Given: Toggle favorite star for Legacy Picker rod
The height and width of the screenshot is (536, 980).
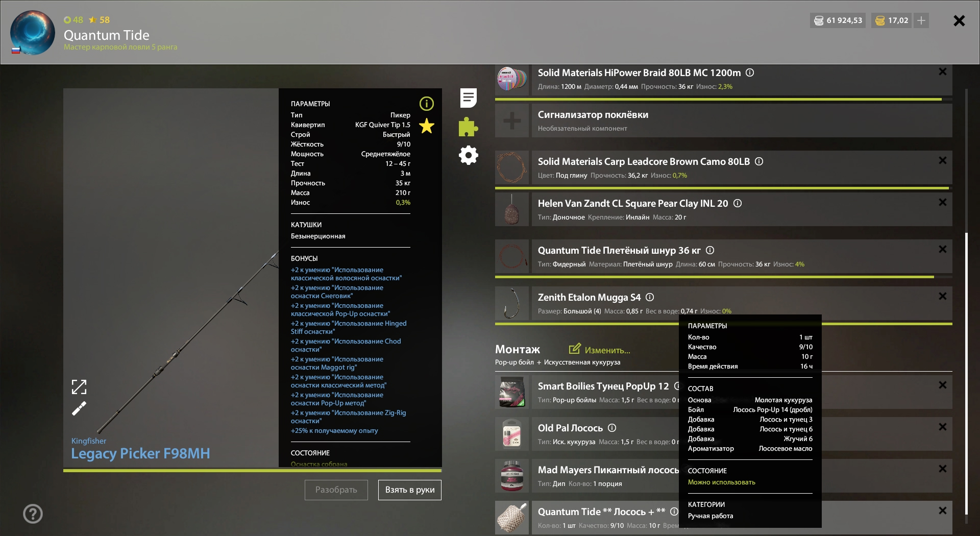Looking at the screenshot, I should click(427, 126).
